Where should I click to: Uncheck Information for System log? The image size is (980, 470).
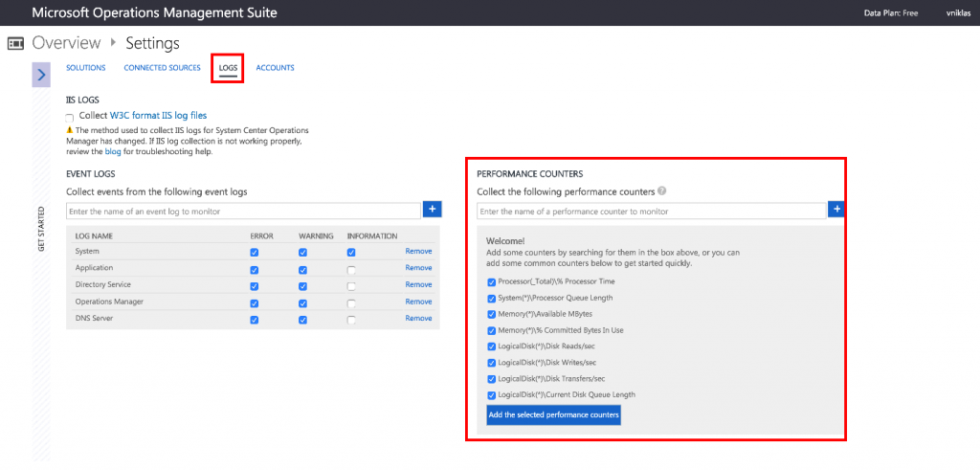pos(351,253)
